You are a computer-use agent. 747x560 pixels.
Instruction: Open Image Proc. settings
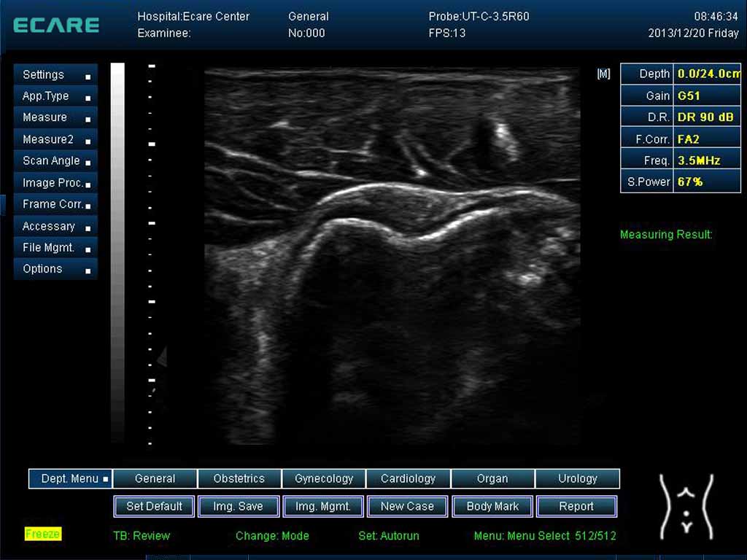coord(55,183)
